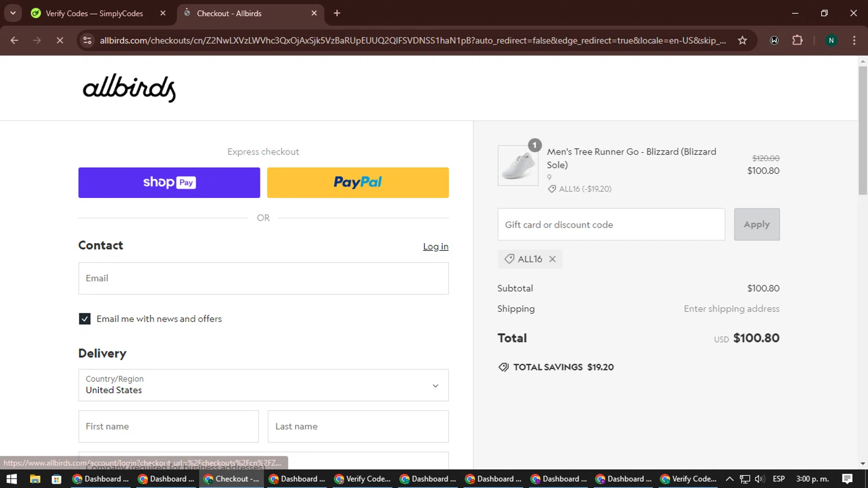Open File Explorer from the taskbar

tap(35, 479)
